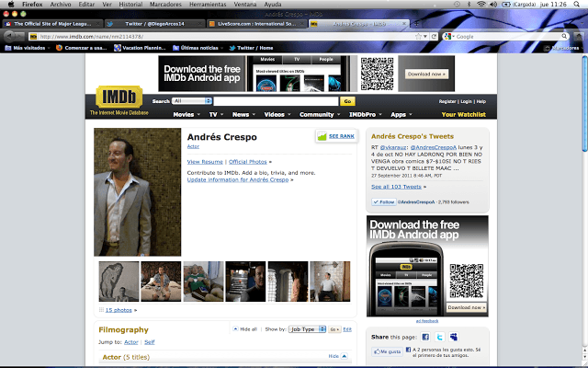Screen dimensions: 588x368
Task: Click the Bluetooth icon in menu bar
Action: click(469, 4)
